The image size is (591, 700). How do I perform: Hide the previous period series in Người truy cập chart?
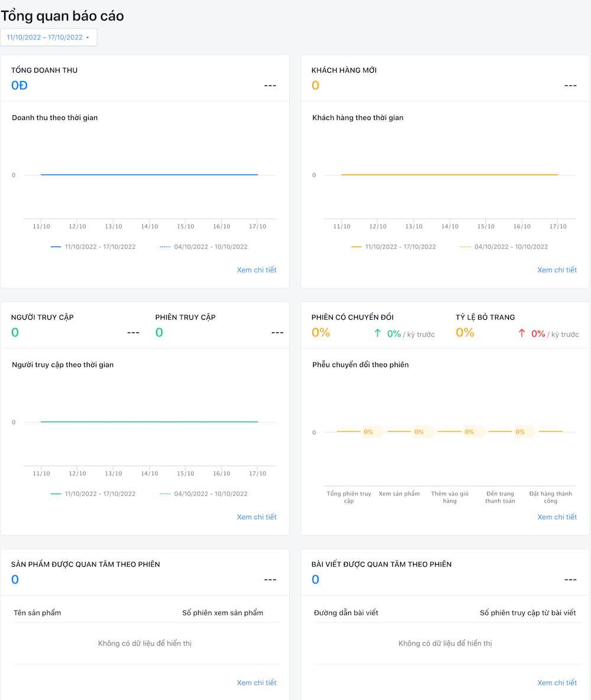tap(209, 494)
